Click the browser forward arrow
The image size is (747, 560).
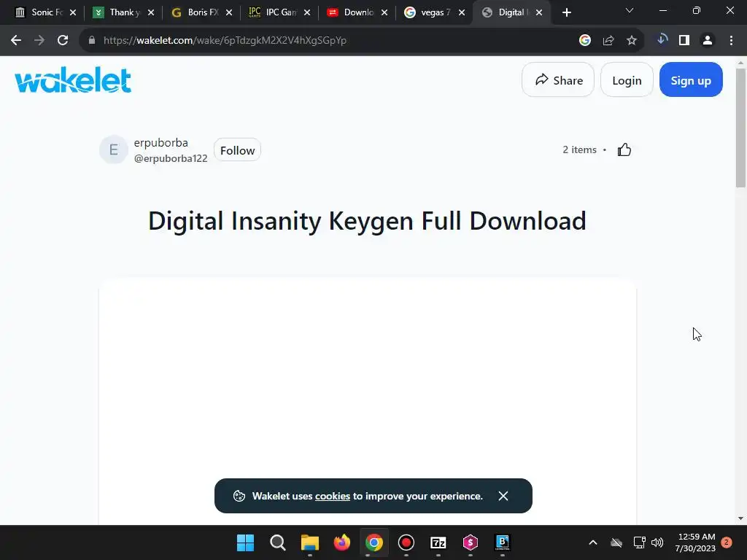[x=39, y=41]
